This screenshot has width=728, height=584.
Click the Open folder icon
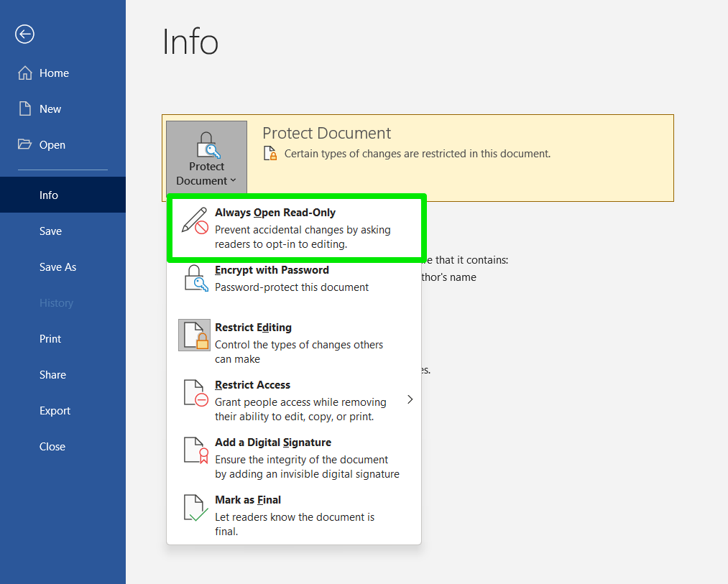(x=24, y=144)
